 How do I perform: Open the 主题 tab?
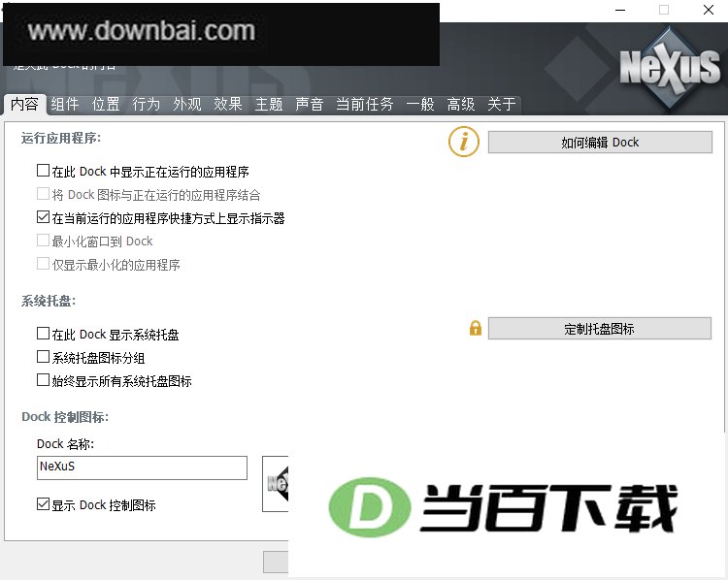pyautogui.click(x=269, y=104)
